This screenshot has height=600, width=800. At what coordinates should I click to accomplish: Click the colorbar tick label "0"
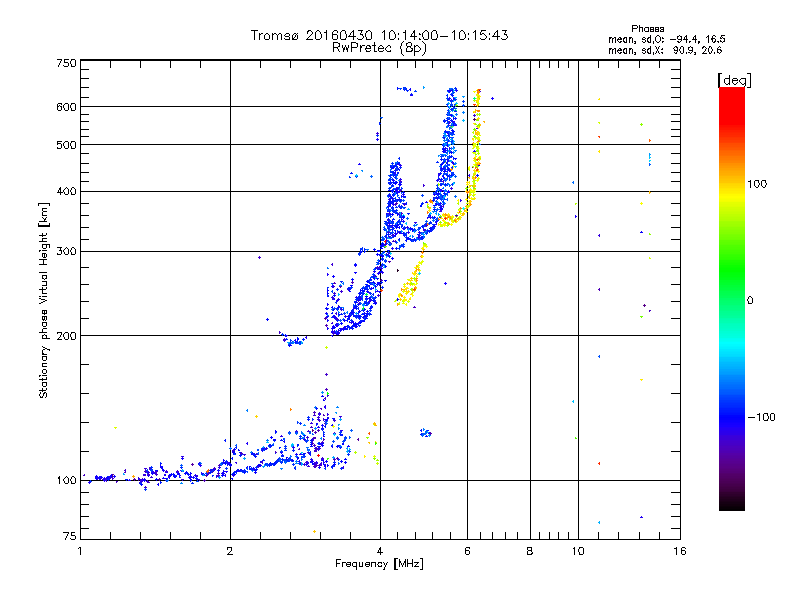[x=750, y=301]
